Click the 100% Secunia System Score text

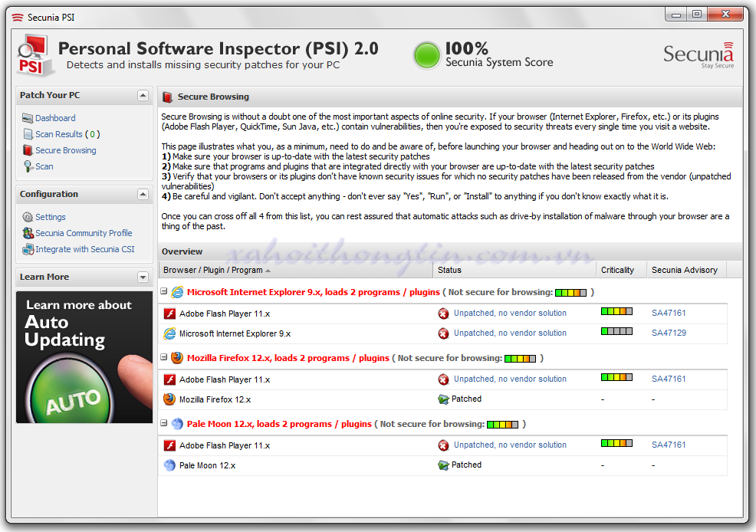point(499,54)
